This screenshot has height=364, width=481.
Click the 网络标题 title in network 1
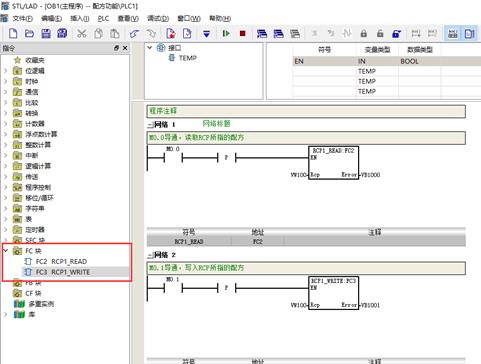point(216,124)
